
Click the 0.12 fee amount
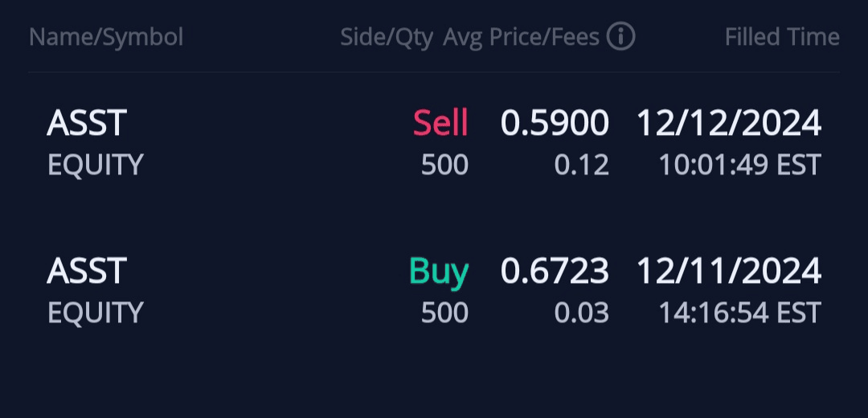click(x=582, y=165)
